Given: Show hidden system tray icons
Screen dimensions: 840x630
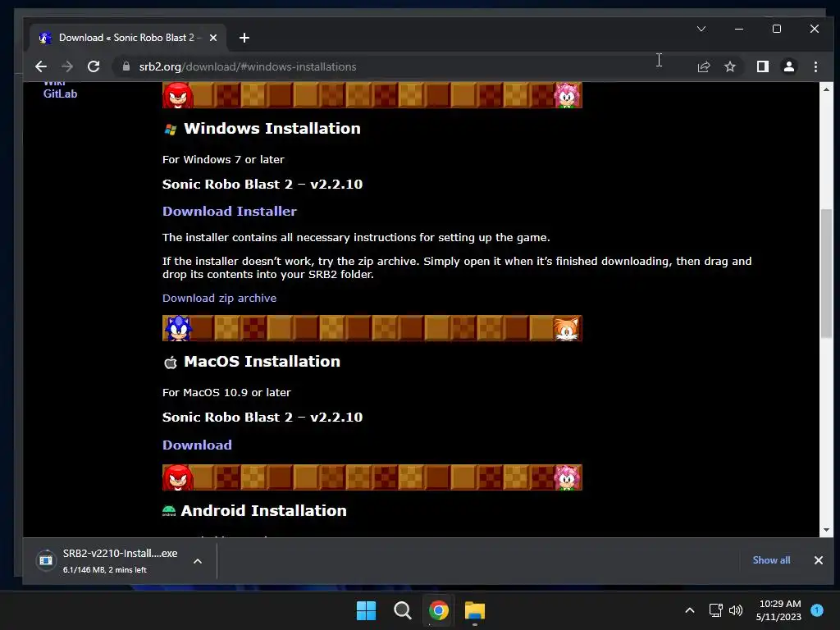Looking at the screenshot, I should point(689,610).
